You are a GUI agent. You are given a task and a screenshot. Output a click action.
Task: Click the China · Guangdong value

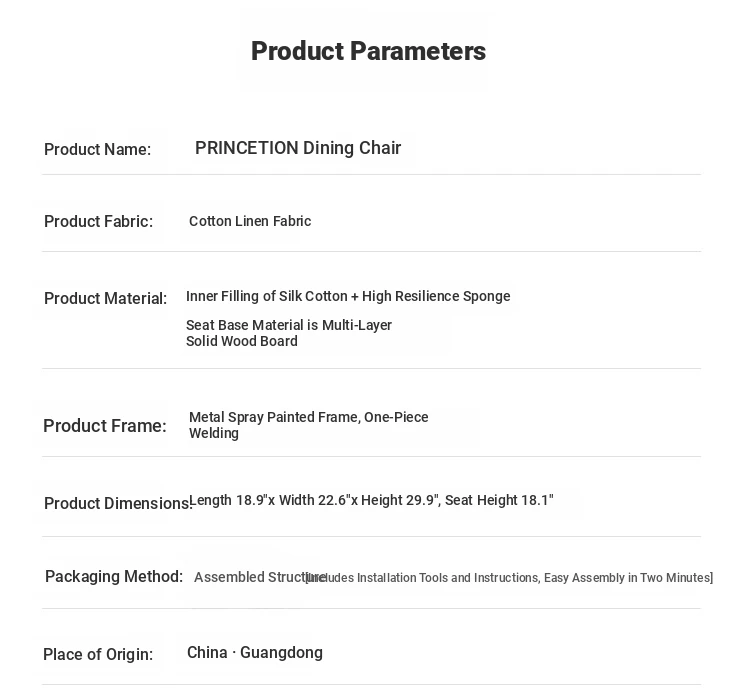(254, 653)
